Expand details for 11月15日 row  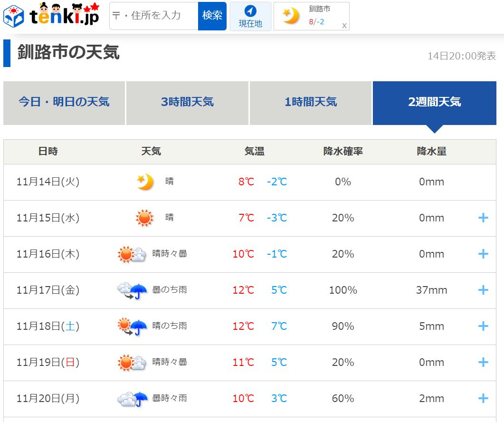(483, 218)
